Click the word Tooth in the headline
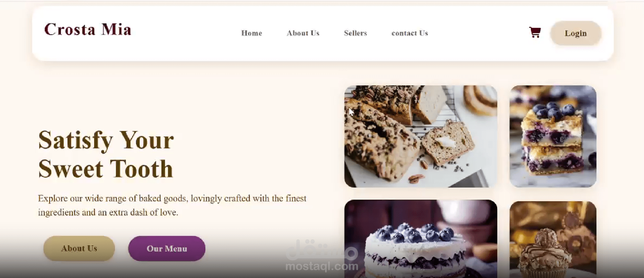Screen dimensions: 644x278 pyautogui.click(x=141, y=169)
